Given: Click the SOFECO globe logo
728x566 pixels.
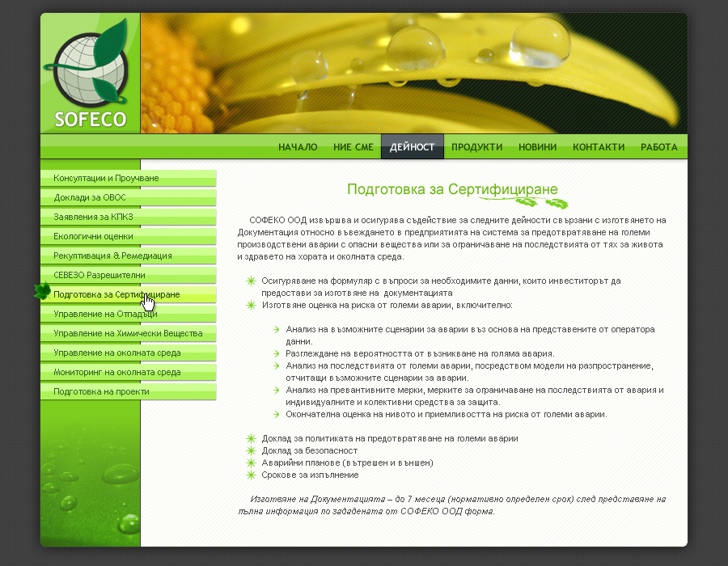Looking at the screenshot, I should tap(90, 74).
